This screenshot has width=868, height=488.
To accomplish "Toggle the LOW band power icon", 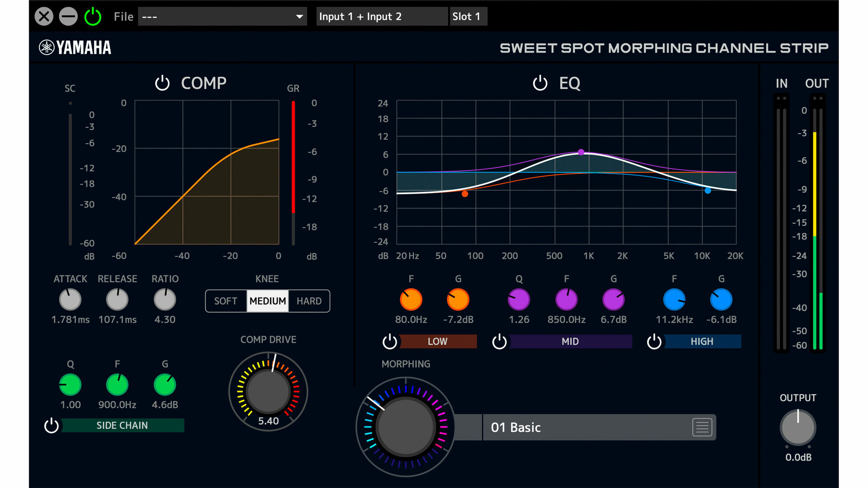I will click(390, 341).
